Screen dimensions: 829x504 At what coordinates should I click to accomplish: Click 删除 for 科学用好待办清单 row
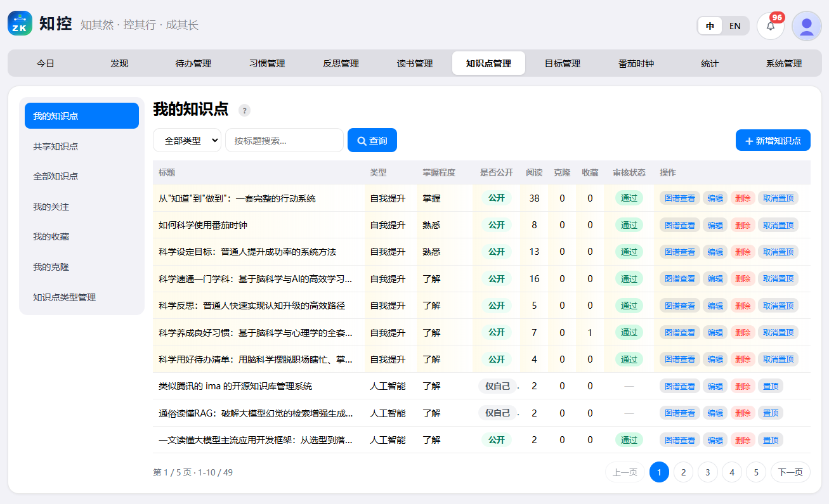[743, 359]
